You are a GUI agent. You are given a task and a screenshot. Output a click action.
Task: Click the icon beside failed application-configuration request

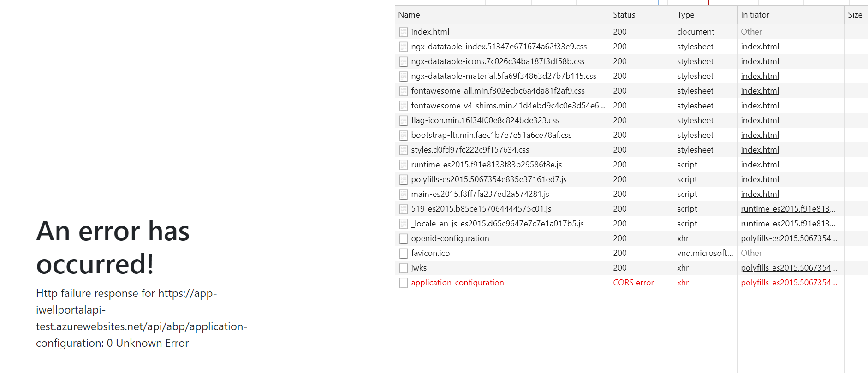(404, 283)
